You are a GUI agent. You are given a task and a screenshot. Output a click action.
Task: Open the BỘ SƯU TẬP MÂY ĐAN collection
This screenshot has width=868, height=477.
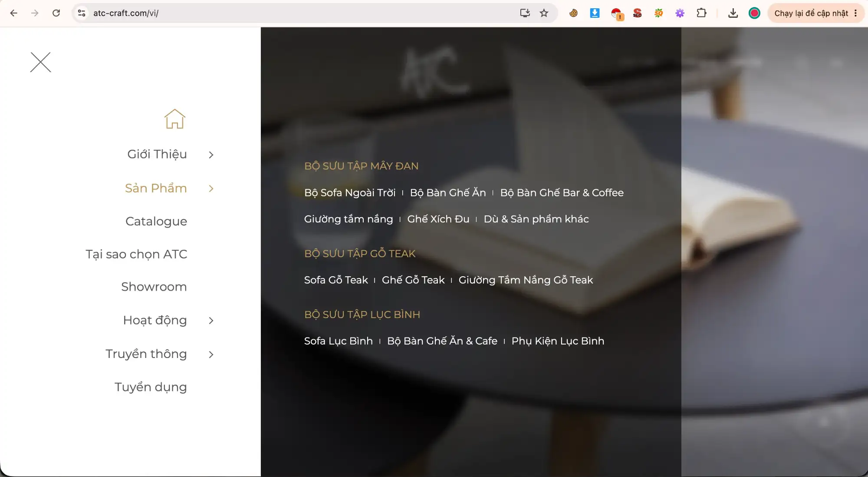pyautogui.click(x=362, y=166)
